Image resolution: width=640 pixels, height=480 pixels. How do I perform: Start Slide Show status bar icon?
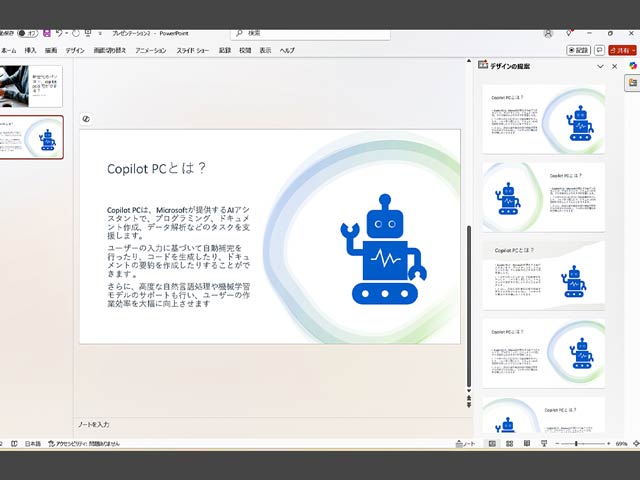544,444
